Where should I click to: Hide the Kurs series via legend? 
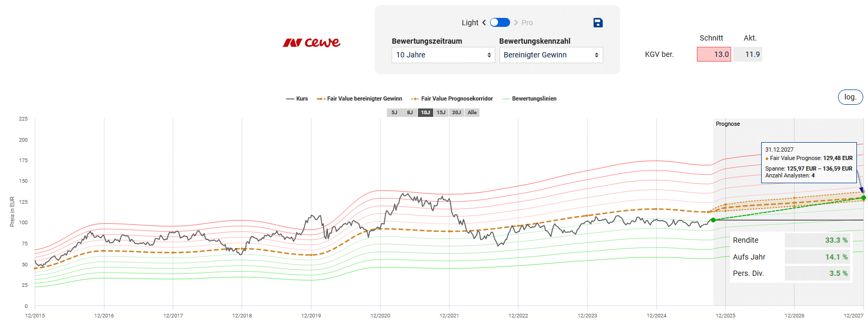pyautogui.click(x=297, y=99)
